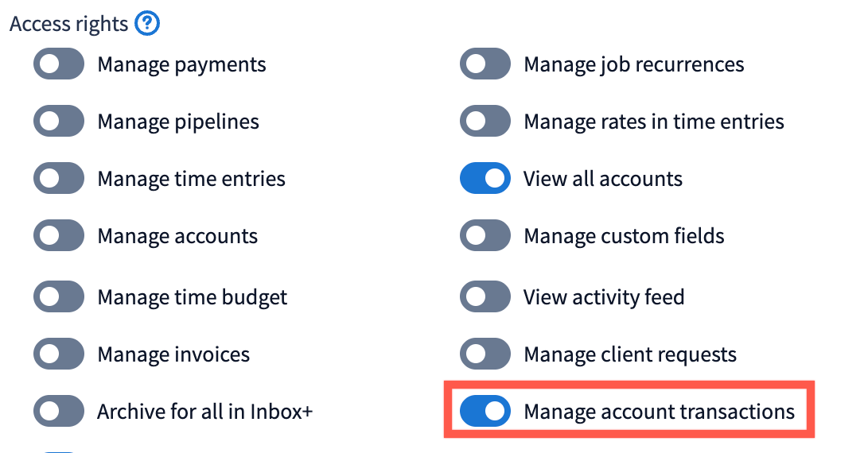Image resolution: width=868 pixels, height=453 pixels.
Task: Click the Access rights heading text
Action: pyautogui.click(x=68, y=24)
